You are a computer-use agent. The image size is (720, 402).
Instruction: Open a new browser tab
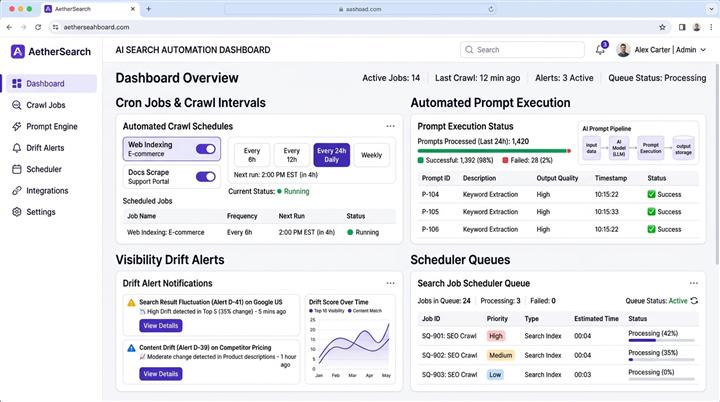(148, 9)
